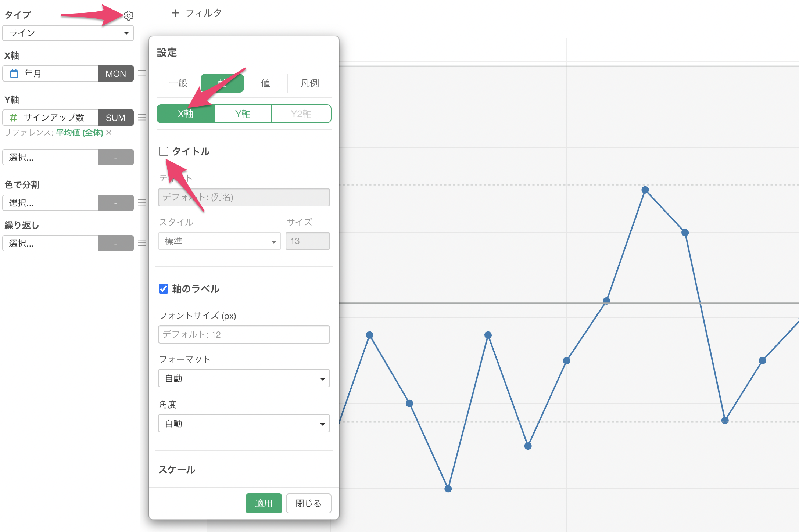
Task: Click the 閉じる close button
Action: click(308, 503)
